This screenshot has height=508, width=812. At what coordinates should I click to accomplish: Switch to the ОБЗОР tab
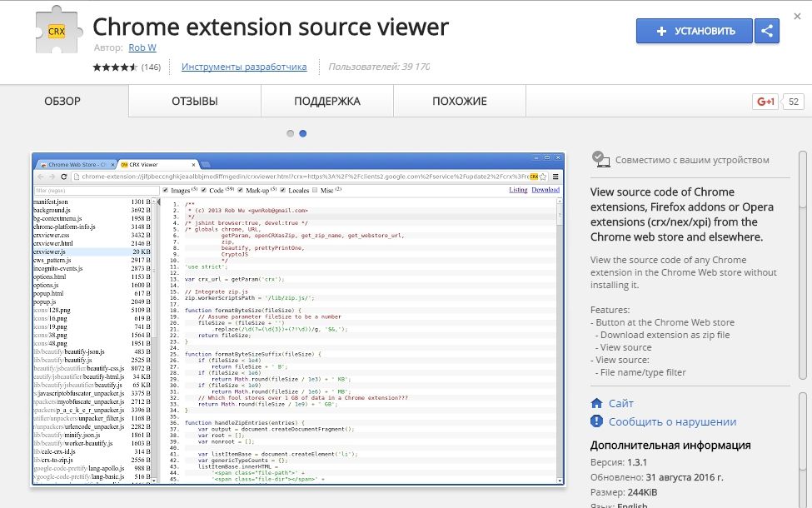point(62,101)
